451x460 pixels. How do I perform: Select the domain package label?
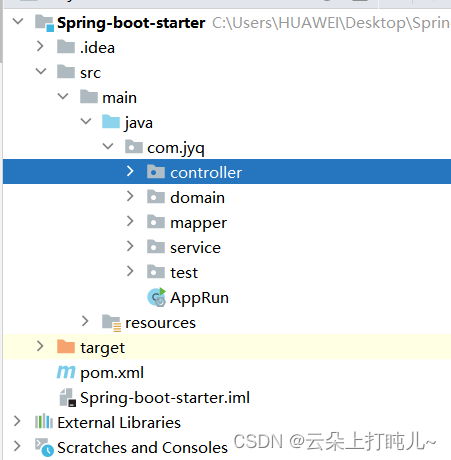pyautogui.click(x=197, y=198)
